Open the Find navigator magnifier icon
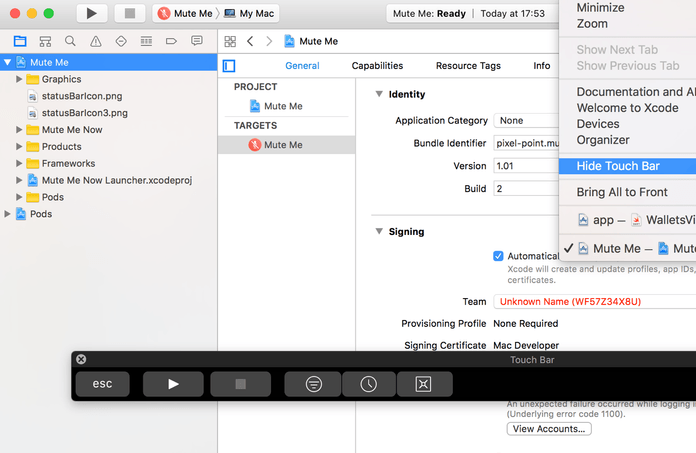This screenshot has height=453, width=696. pyautogui.click(x=70, y=41)
